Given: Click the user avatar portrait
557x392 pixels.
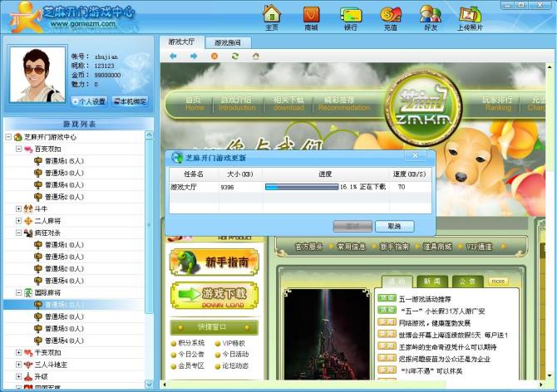Looking at the screenshot, I should click(x=37, y=75).
